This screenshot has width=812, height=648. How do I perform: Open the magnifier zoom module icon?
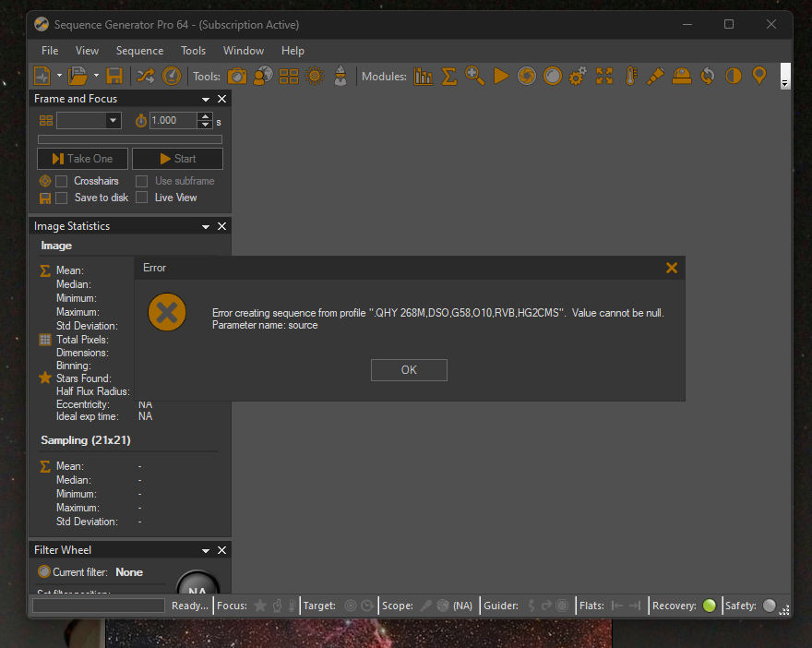475,76
